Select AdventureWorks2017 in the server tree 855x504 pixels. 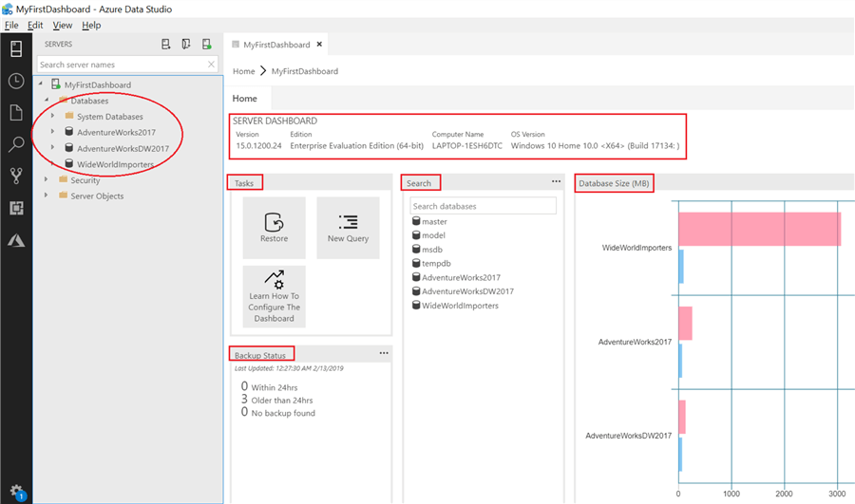[116, 132]
